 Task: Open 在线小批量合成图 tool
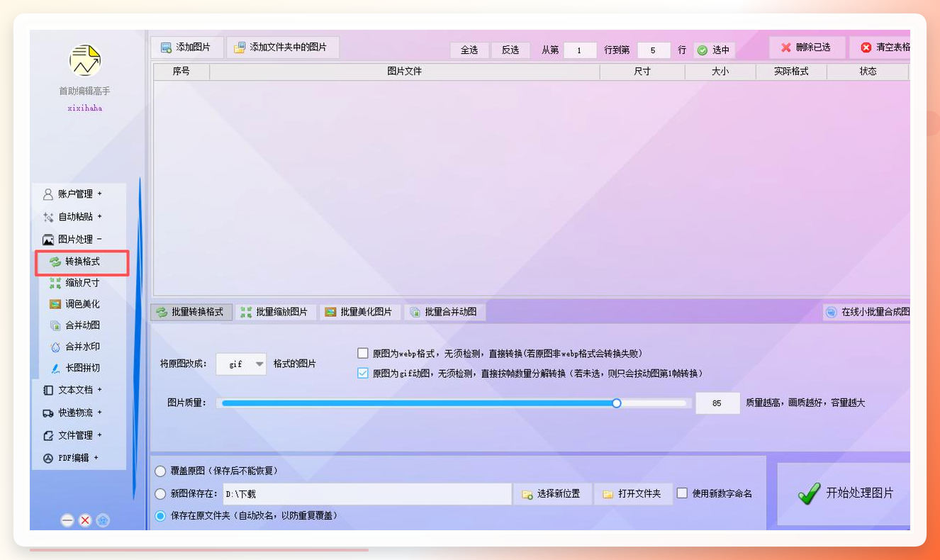(868, 312)
